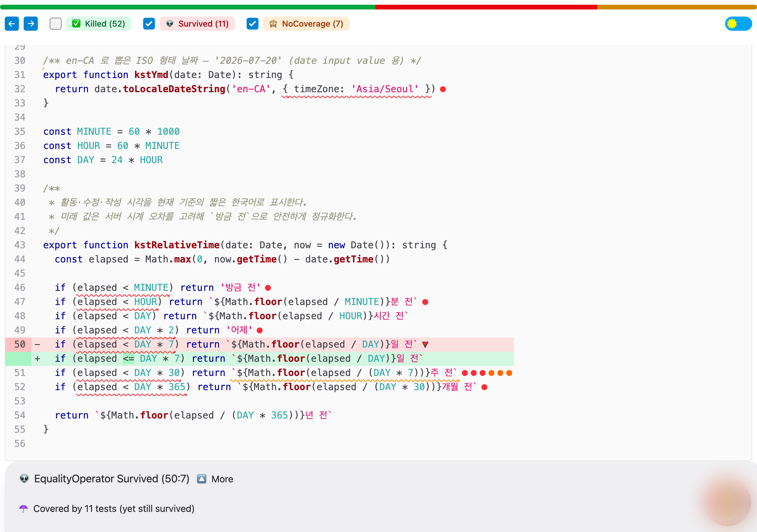
Task: Select the last orange dot on line 51
Action: pyautogui.click(x=509, y=373)
